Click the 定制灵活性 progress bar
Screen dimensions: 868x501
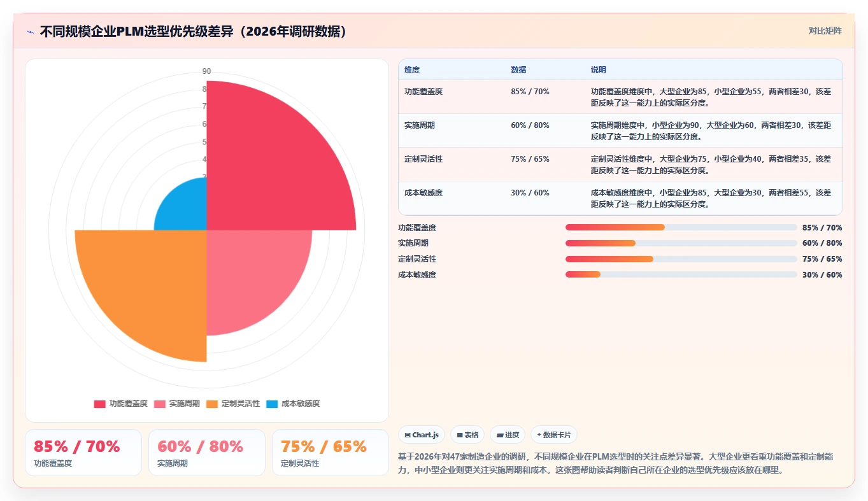[681, 259]
